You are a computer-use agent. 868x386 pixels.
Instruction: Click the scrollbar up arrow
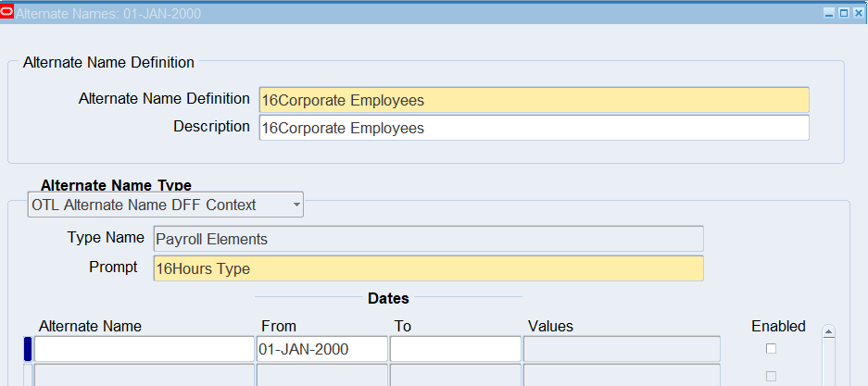click(x=829, y=331)
